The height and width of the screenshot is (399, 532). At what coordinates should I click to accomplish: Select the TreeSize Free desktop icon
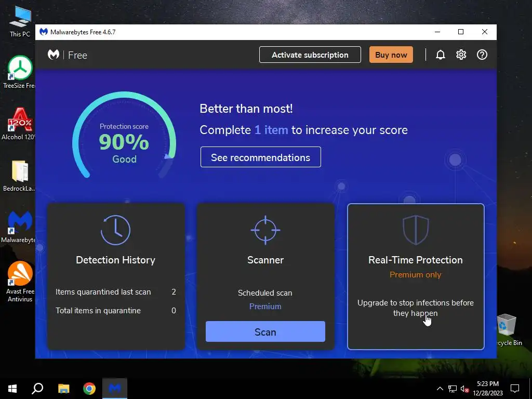[19, 72]
